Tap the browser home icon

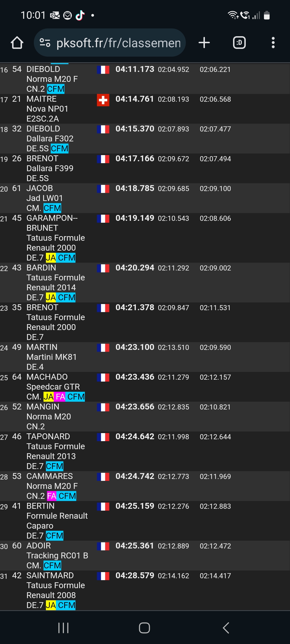17,43
